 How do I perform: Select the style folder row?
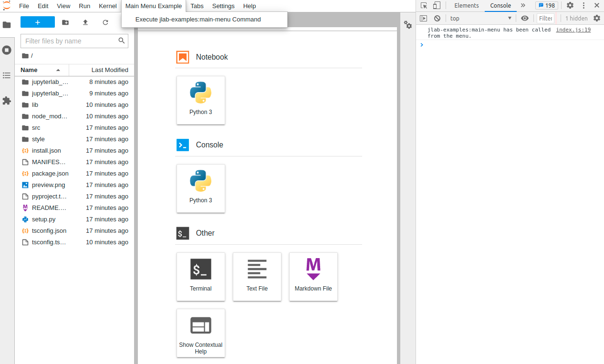[74, 139]
